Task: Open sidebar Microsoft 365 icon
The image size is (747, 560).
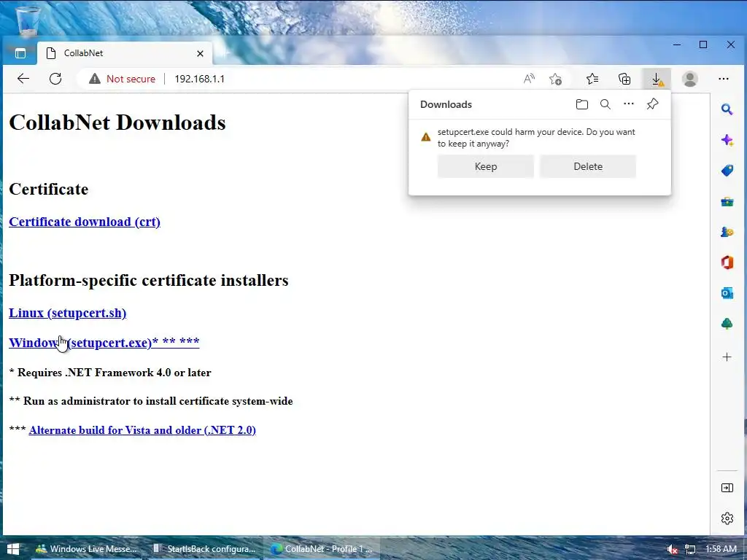Action: [727, 262]
